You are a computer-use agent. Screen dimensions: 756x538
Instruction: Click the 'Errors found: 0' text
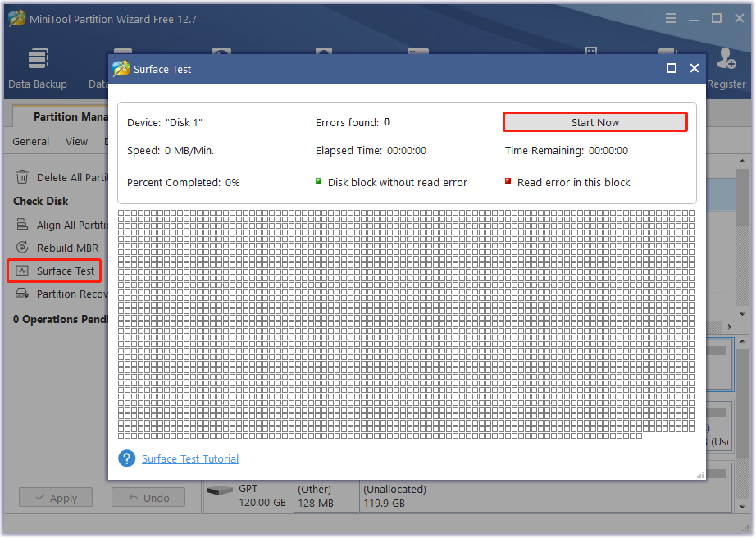(353, 122)
